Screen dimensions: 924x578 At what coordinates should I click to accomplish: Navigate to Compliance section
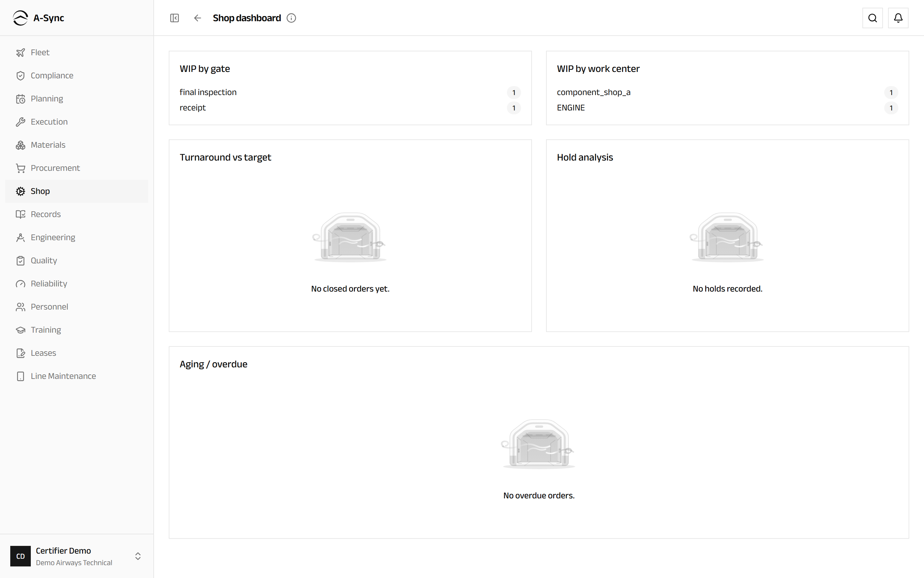[x=77, y=76]
